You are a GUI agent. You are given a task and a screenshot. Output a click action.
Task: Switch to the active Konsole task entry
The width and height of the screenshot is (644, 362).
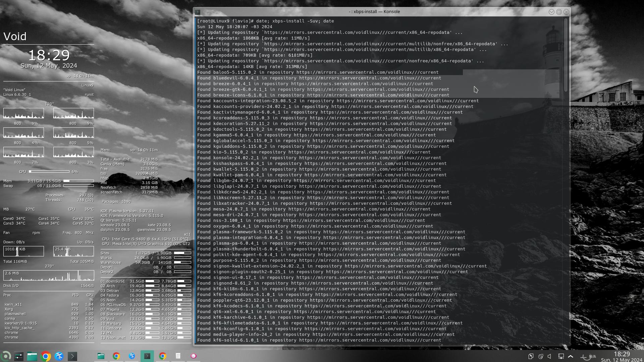pos(147,356)
